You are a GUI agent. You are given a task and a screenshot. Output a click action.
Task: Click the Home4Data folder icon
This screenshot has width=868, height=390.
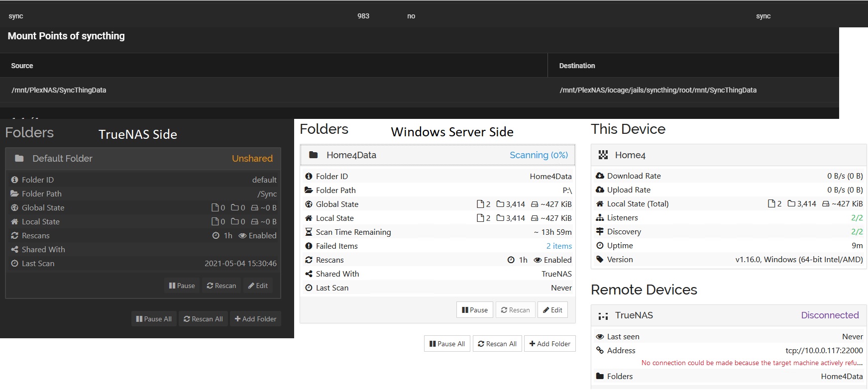coord(313,155)
